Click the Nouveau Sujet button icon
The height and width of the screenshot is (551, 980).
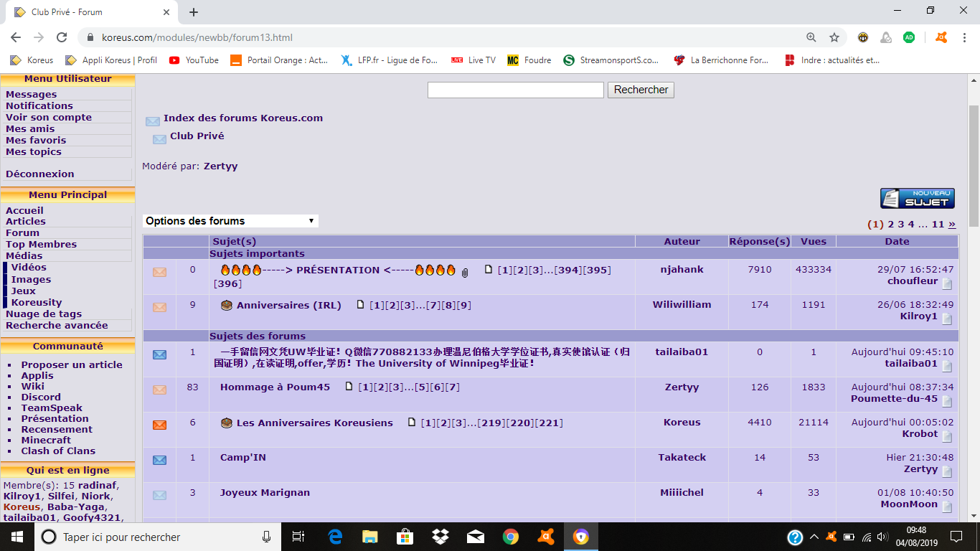coord(918,199)
